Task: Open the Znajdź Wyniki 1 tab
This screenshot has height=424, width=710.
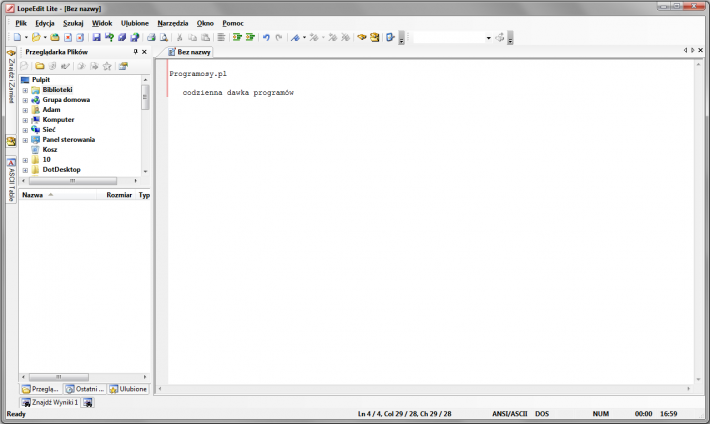Action: coord(50,402)
